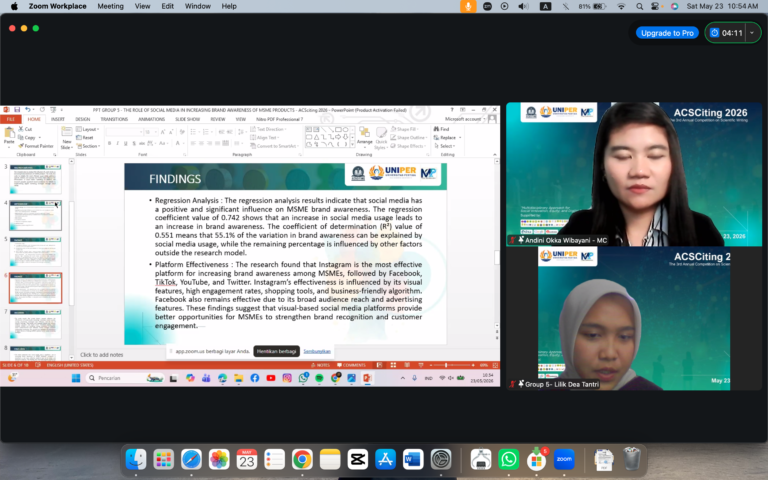Click the Pencarian search box in taskbar
This screenshot has height=480, width=768.
(124, 378)
